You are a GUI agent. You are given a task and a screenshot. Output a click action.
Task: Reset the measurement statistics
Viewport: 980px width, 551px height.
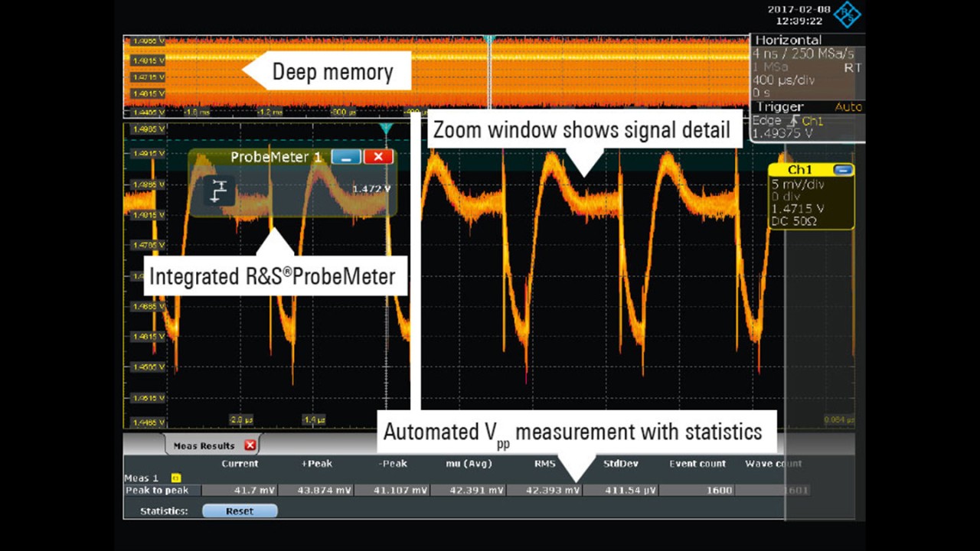point(239,511)
